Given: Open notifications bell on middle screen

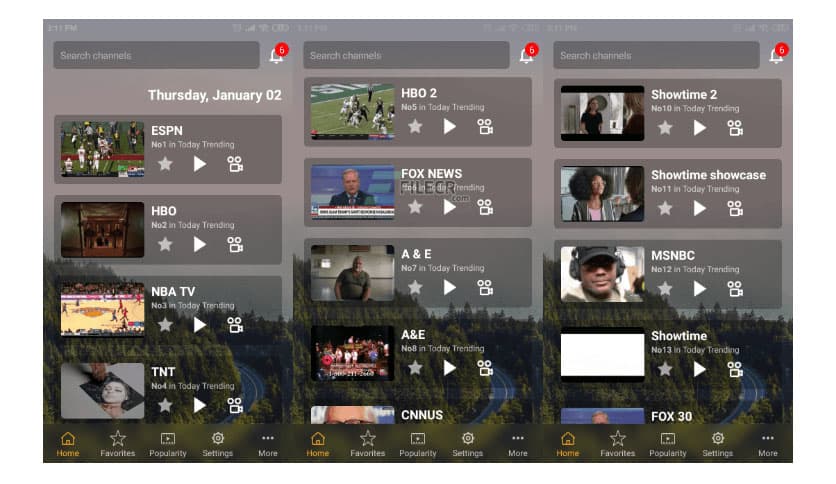Looking at the screenshot, I should tap(527, 55).
